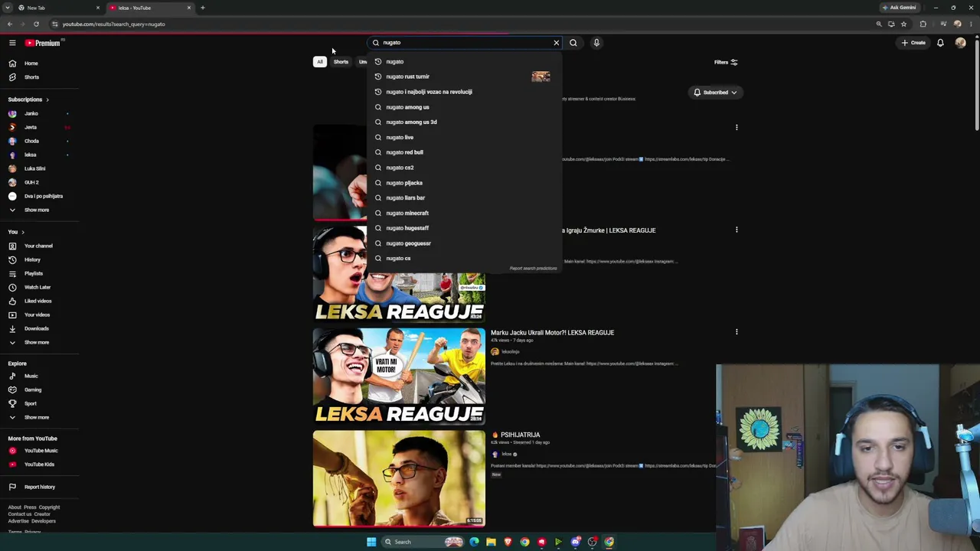The width and height of the screenshot is (980, 551).
Task: Select 'nugato live' suggestion
Action: tap(464, 138)
